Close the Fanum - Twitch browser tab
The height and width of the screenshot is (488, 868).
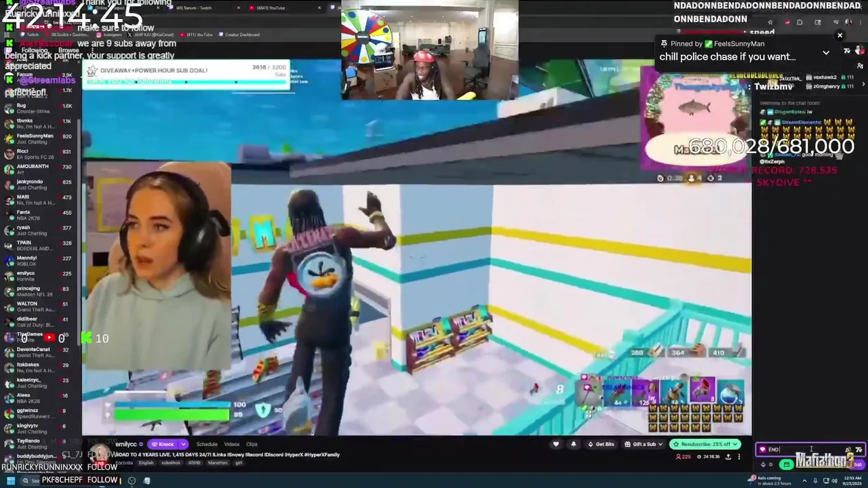pos(238,7)
